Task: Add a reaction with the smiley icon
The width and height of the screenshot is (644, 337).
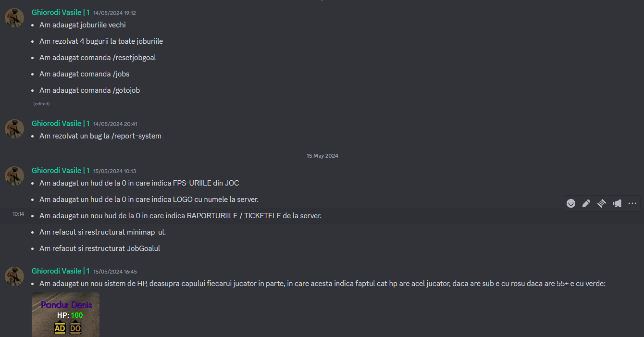Action: pos(571,203)
